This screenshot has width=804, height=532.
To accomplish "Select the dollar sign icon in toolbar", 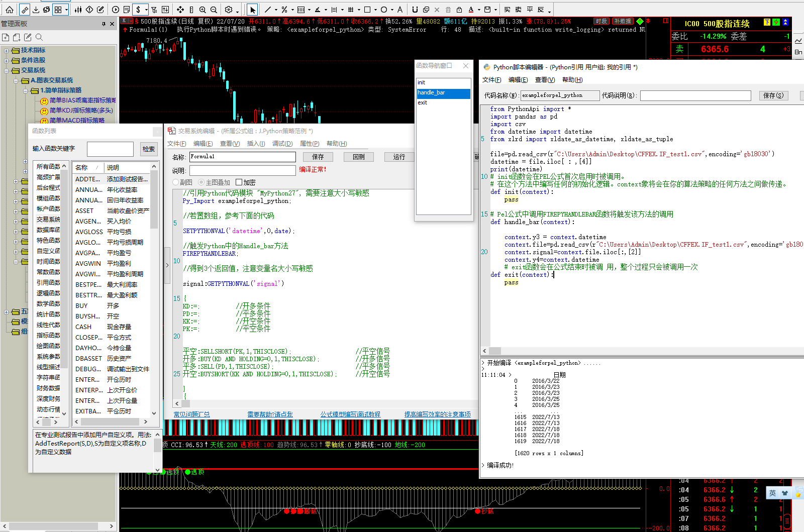I will pos(138,10).
